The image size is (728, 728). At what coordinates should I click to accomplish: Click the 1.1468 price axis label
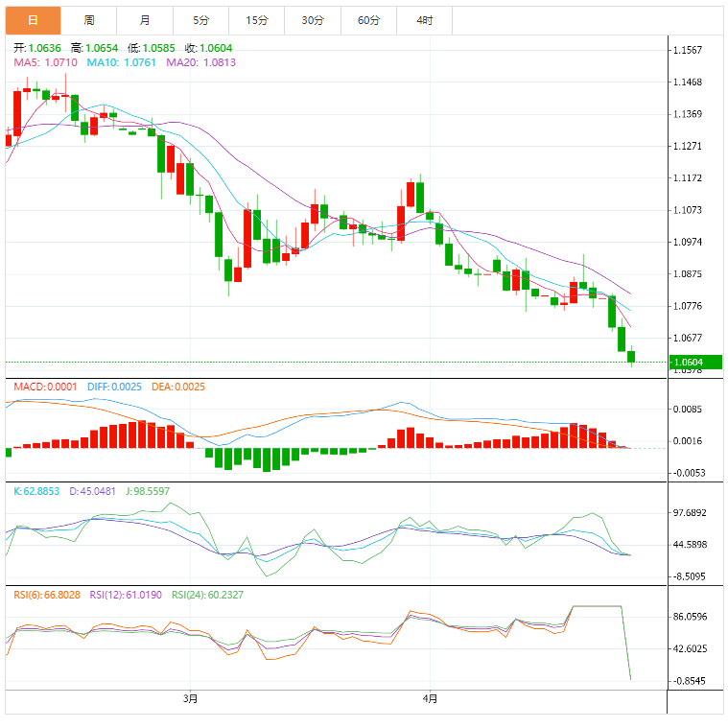(x=688, y=82)
